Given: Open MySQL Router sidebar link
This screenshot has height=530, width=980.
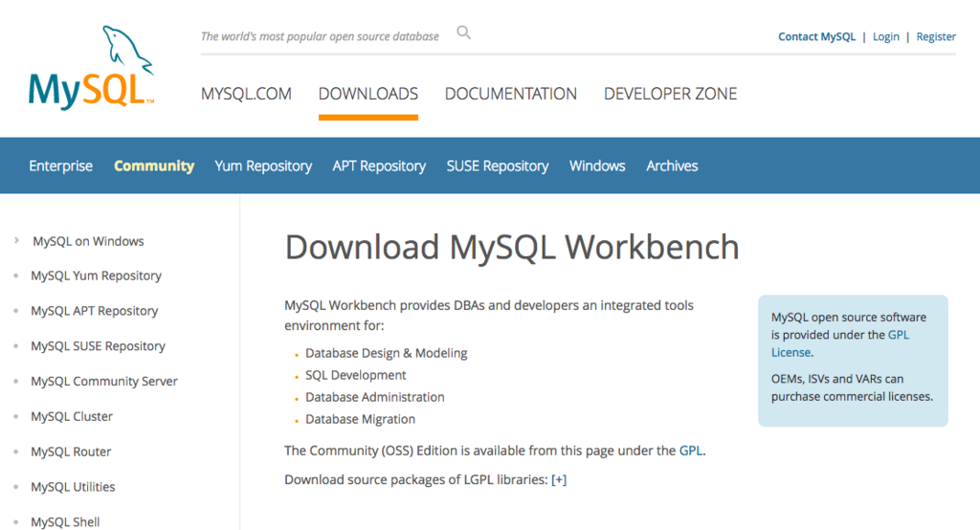Looking at the screenshot, I should (x=71, y=452).
